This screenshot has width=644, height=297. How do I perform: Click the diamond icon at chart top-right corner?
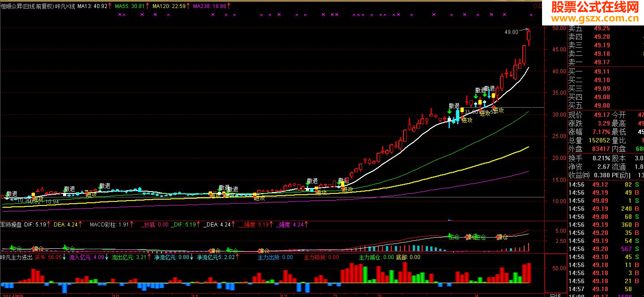pyautogui.click(x=534, y=6)
